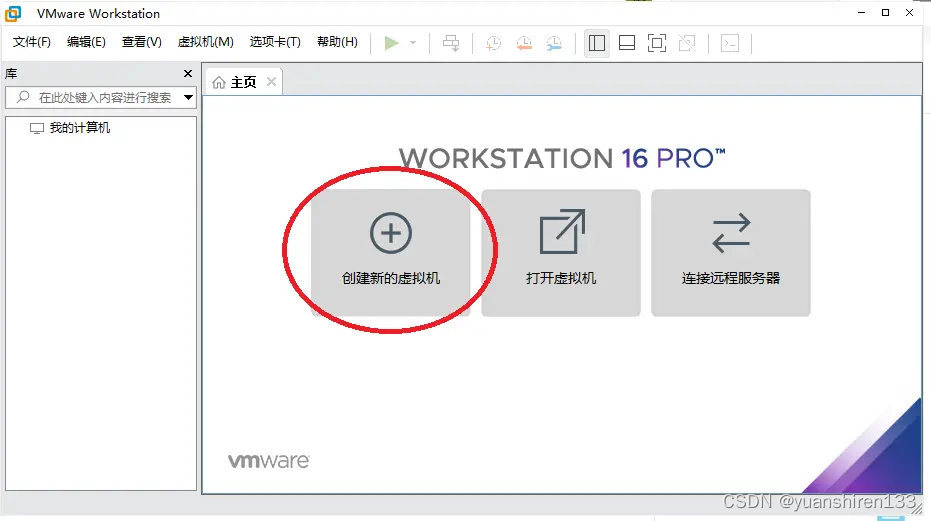Screen dimensions: 931x521
Task: Close the 主页 home tab
Action: coord(271,82)
